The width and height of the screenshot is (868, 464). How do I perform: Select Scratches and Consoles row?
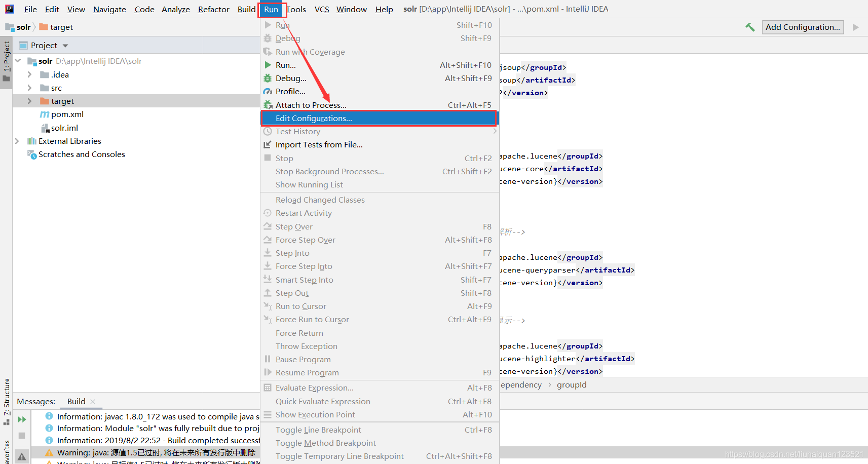point(82,154)
